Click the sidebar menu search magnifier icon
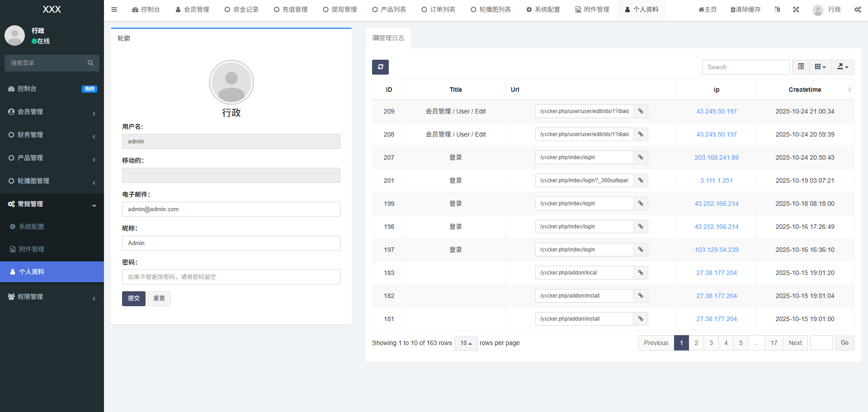This screenshot has width=868, height=412. 90,63
